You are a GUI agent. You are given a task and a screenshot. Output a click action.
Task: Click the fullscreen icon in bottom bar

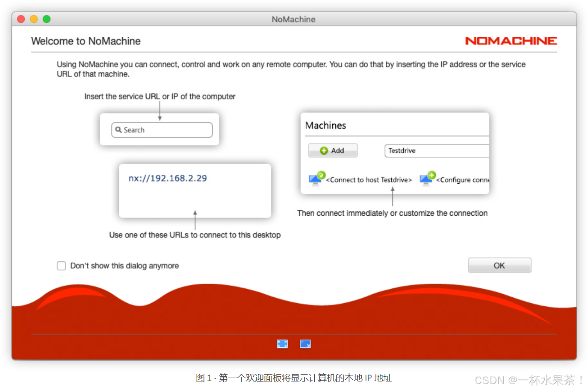tap(282, 344)
